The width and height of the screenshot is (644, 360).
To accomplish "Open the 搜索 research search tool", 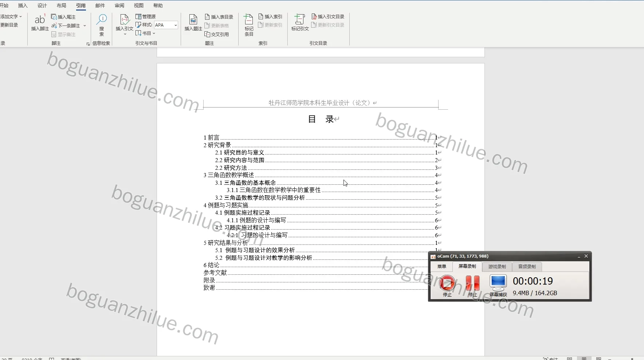I will click(x=102, y=25).
